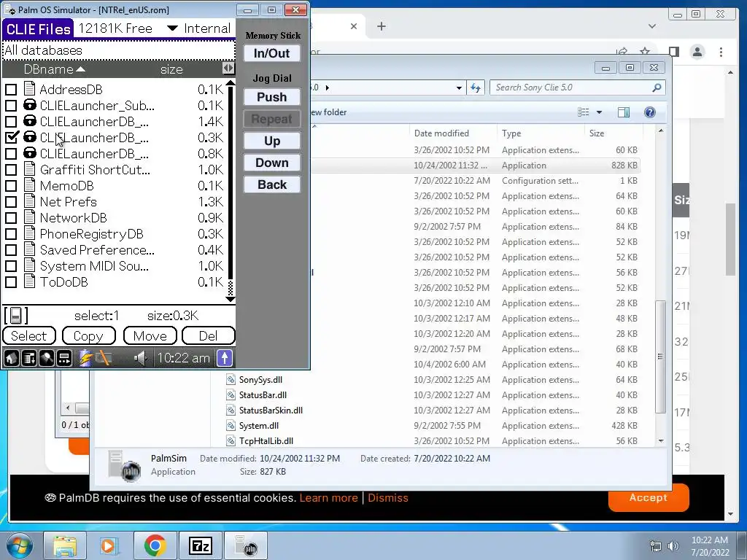This screenshot has height=560, width=747.
Task: Open Windows Media Player from taskbar
Action: [109, 545]
